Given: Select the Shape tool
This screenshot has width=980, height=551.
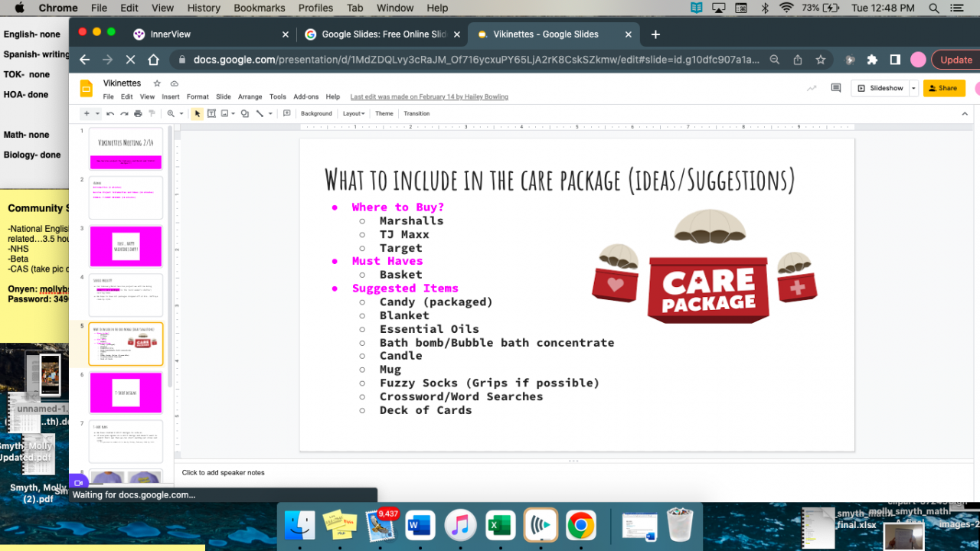Looking at the screenshot, I should [245, 113].
